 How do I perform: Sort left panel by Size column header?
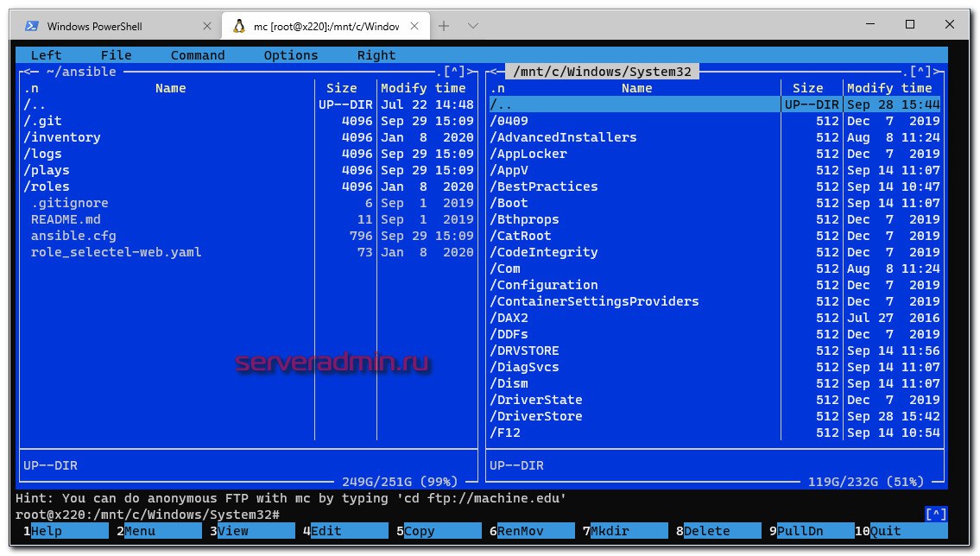pyautogui.click(x=341, y=88)
